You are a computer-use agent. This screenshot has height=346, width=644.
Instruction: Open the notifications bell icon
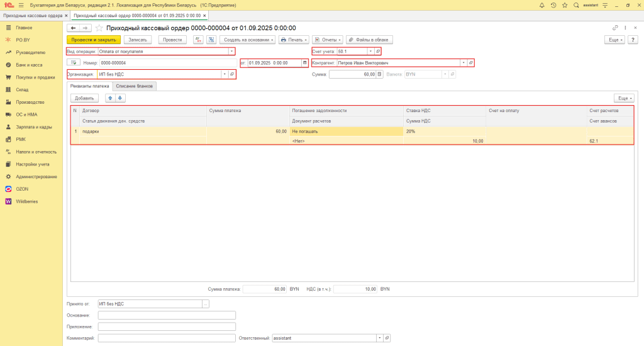[x=543, y=4]
